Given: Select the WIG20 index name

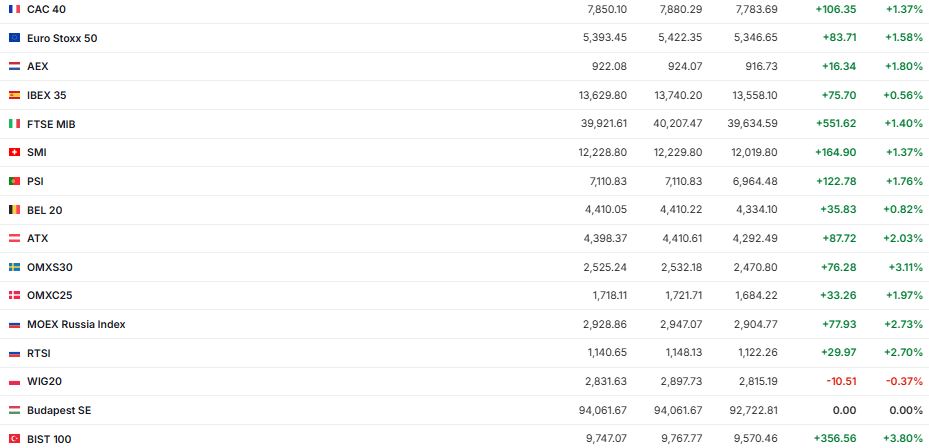Looking at the screenshot, I should point(43,382).
